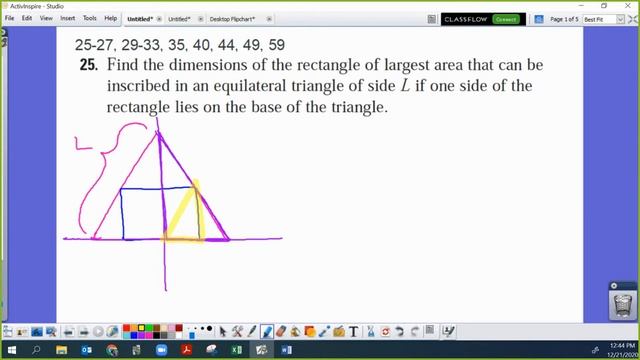The width and height of the screenshot is (640, 360).
Task: Open the Insert media tool
Action: (x=339, y=331)
